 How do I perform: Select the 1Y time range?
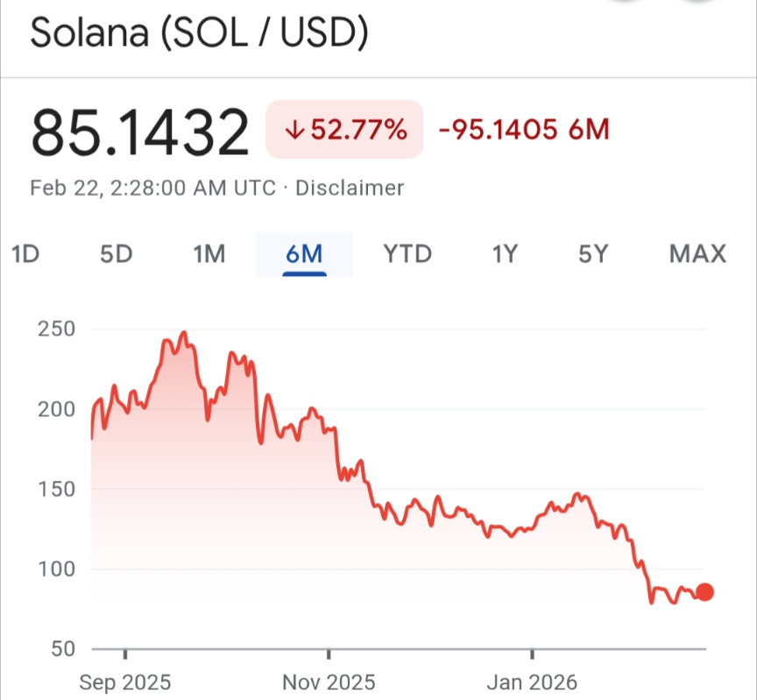click(505, 254)
